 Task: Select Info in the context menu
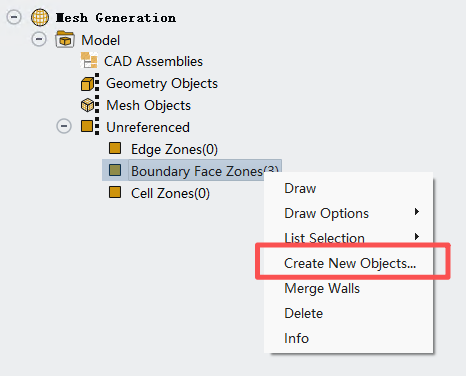(x=296, y=338)
